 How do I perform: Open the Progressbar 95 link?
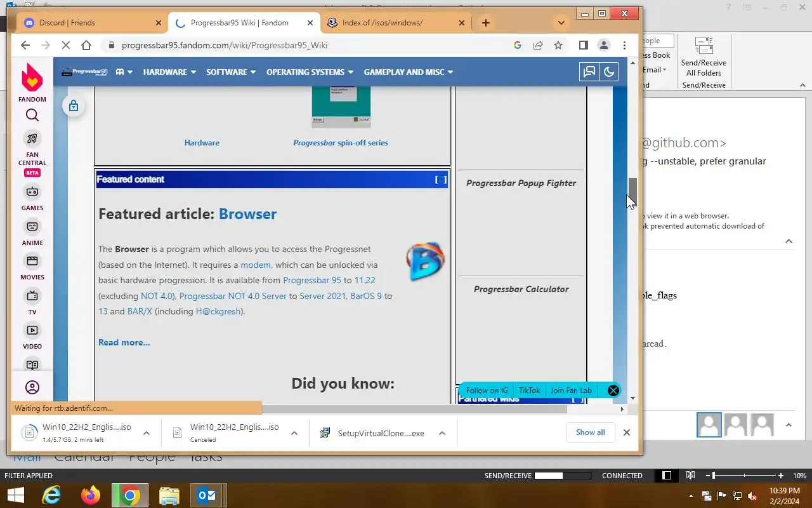tap(312, 280)
